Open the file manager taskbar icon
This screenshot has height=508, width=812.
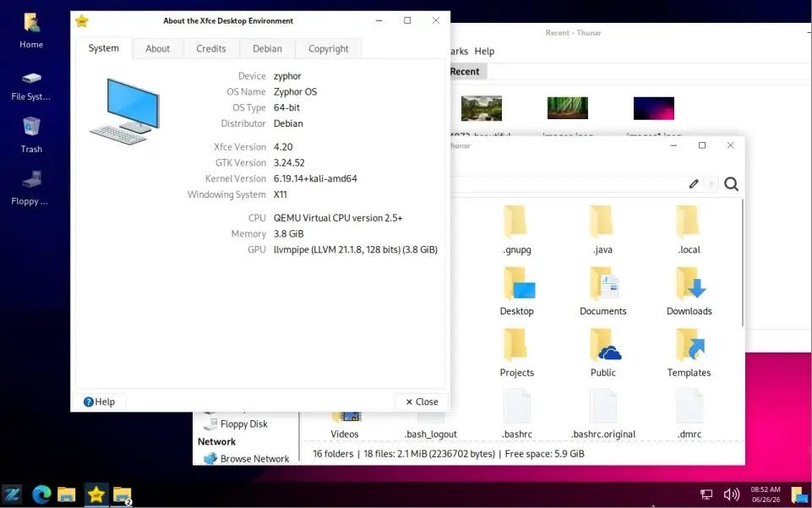66,494
